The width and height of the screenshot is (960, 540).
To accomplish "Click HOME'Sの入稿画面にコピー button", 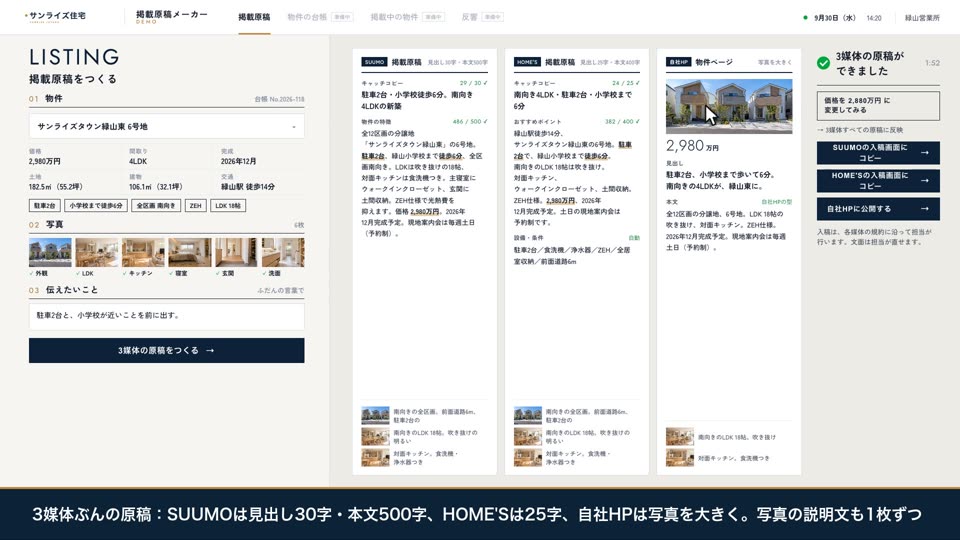I will coord(878,181).
